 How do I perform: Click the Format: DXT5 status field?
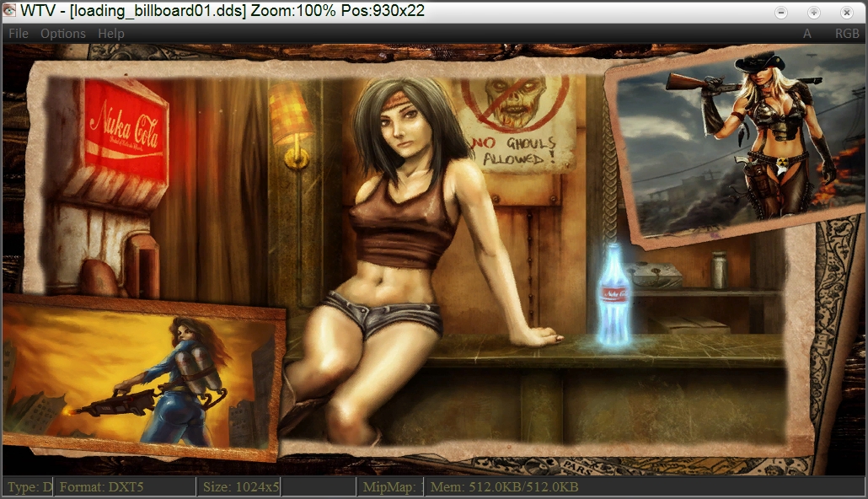(x=125, y=487)
